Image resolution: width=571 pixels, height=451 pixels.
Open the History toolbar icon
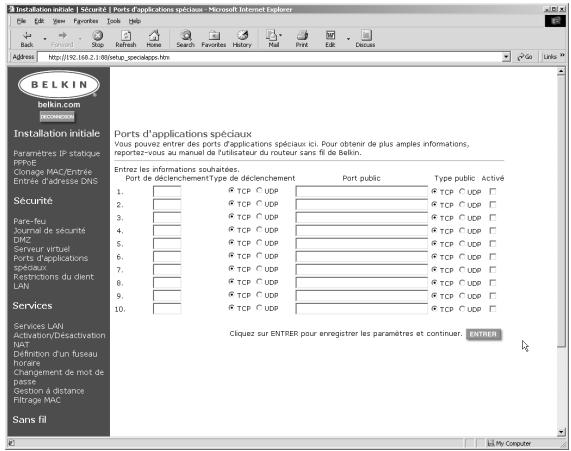click(x=242, y=39)
